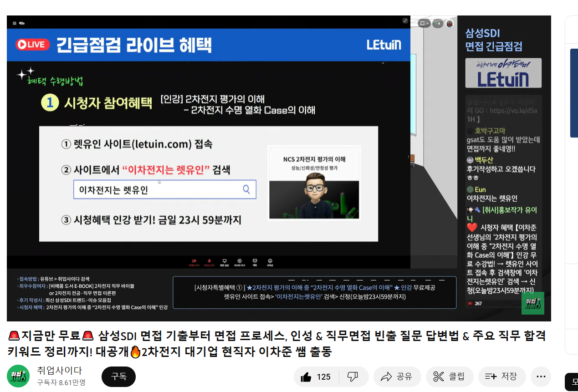Click the collapse arrows icon atop the slide
The height and width of the screenshot is (392, 578).
coord(405,20)
